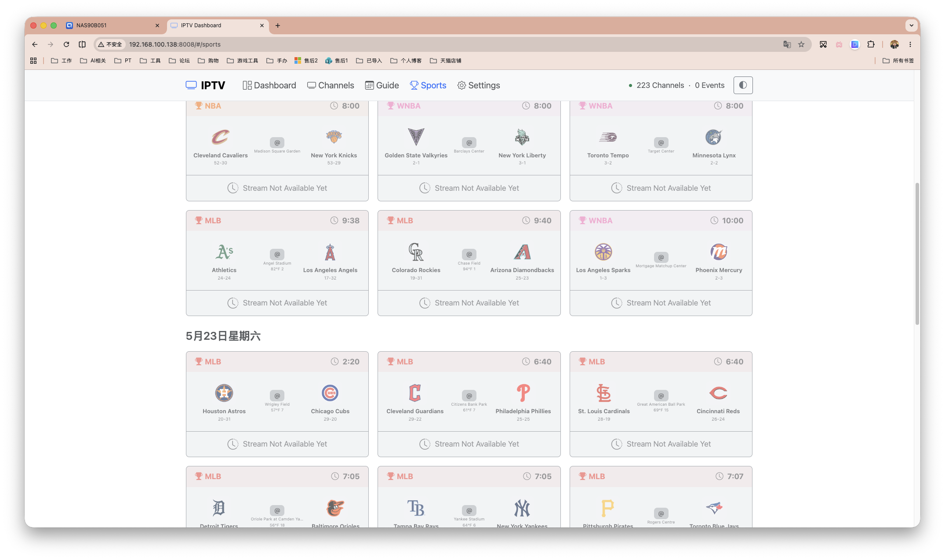Click Stream Not Available for Astros game
Screen dimensions: 945x560
[x=277, y=444]
